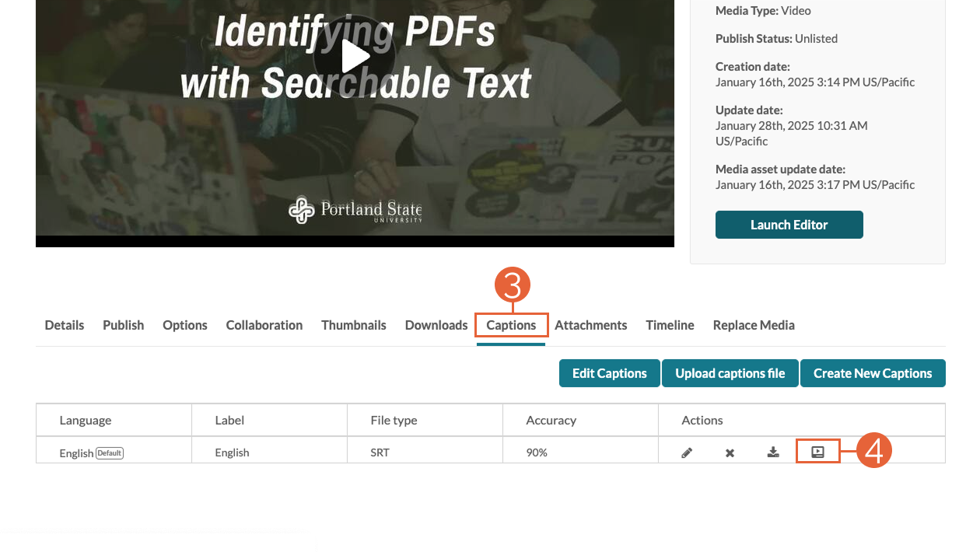The width and height of the screenshot is (980, 552).
Task: Click the Accuracy column header
Action: 551,420
